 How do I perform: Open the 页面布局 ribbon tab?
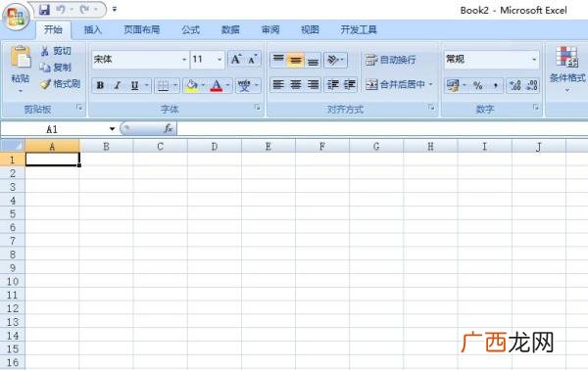[x=142, y=29]
